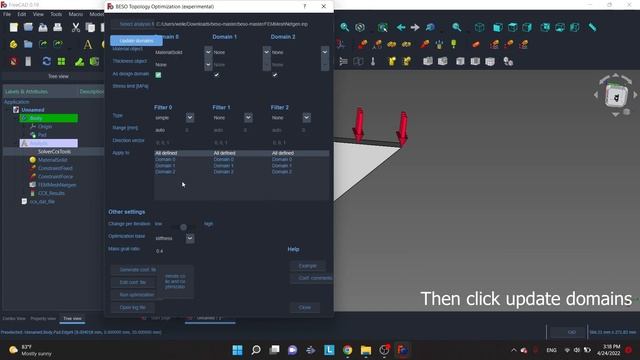Click the Update domains button
This screenshot has width=640, height=360.
(136, 41)
